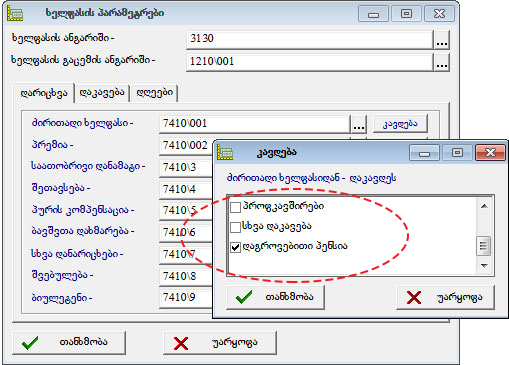
Task: Open browse button for ხელფასის გაცემის ანგარიში
Action: pyautogui.click(x=442, y=62)
